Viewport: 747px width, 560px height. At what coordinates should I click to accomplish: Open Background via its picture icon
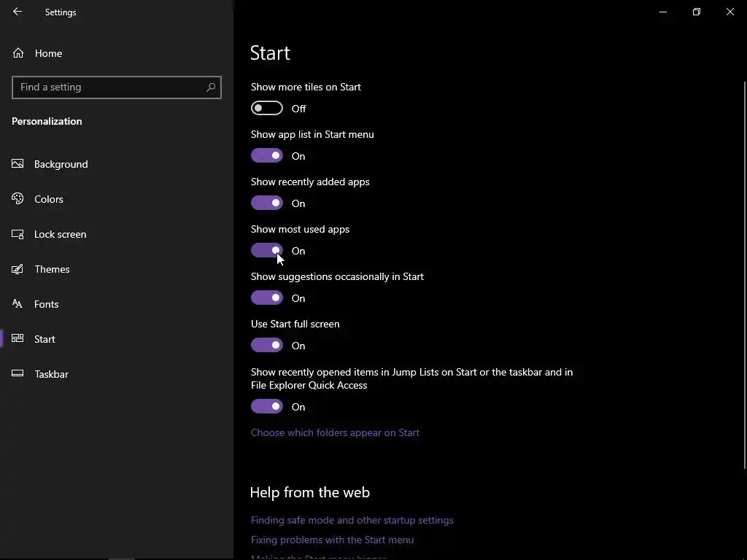pos(18,164)
